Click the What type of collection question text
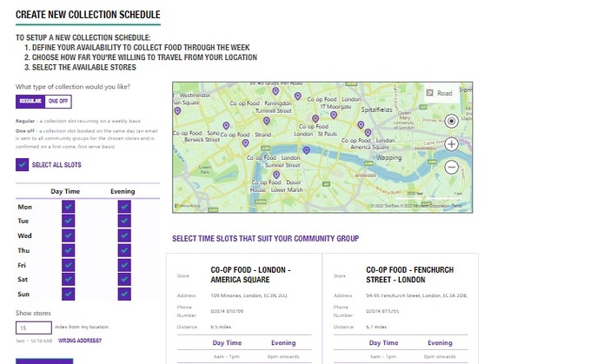The width and height of the screenshot is (590, 364). tap(73, 87)
